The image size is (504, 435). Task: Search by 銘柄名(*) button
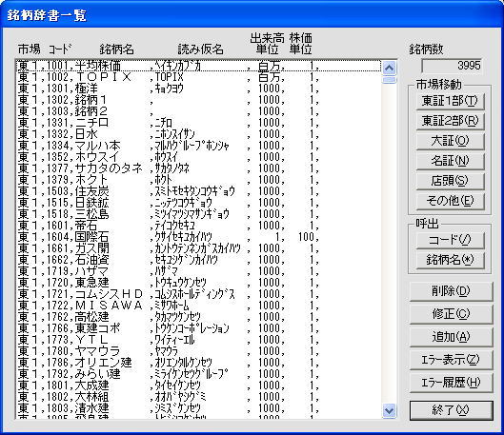(450, 260)
